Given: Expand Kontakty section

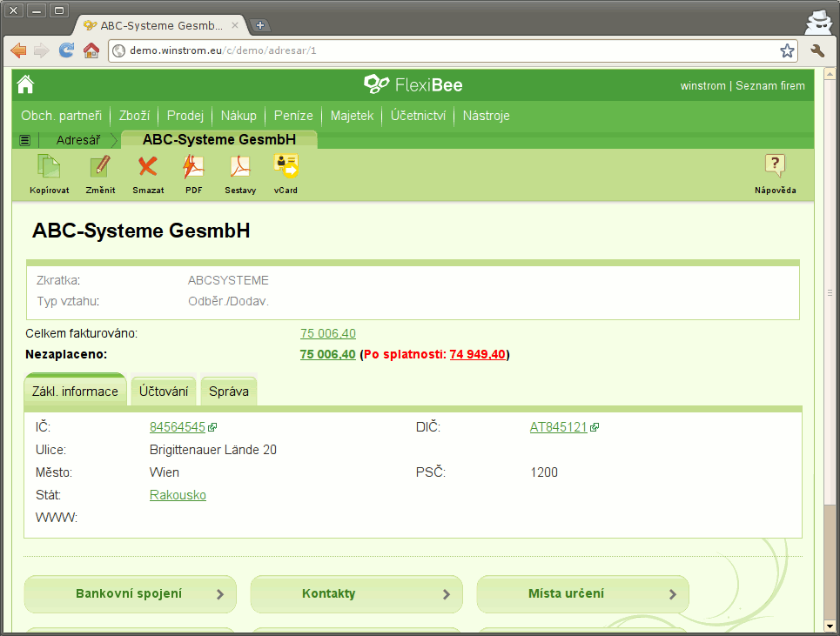Looking at the screenshot, I should pyautogui.click(x=356, y=593).
